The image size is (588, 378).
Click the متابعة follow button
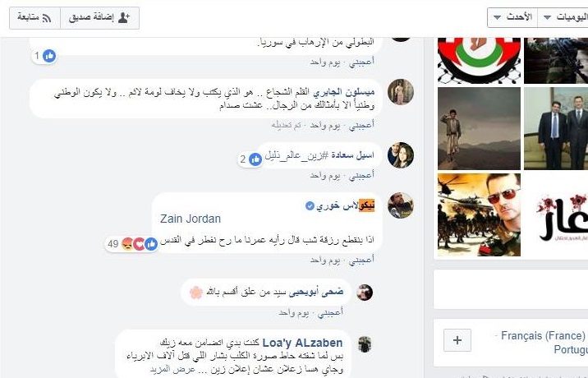(x=34, y=17)
